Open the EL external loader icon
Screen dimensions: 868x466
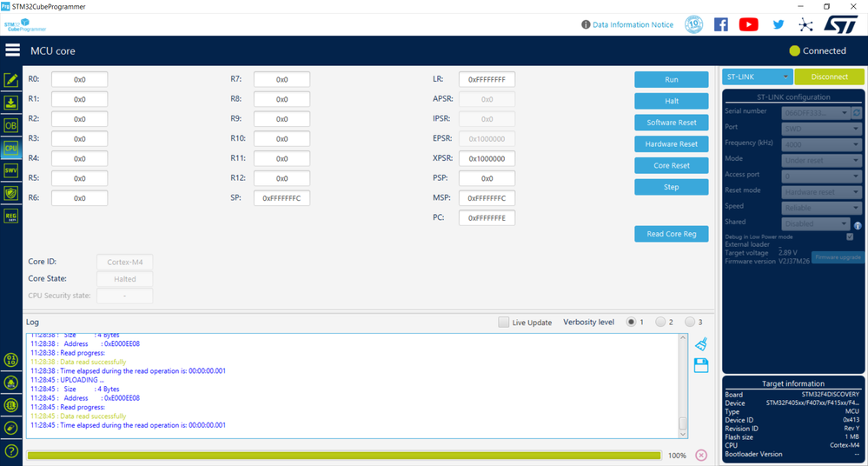pos(10,406)
